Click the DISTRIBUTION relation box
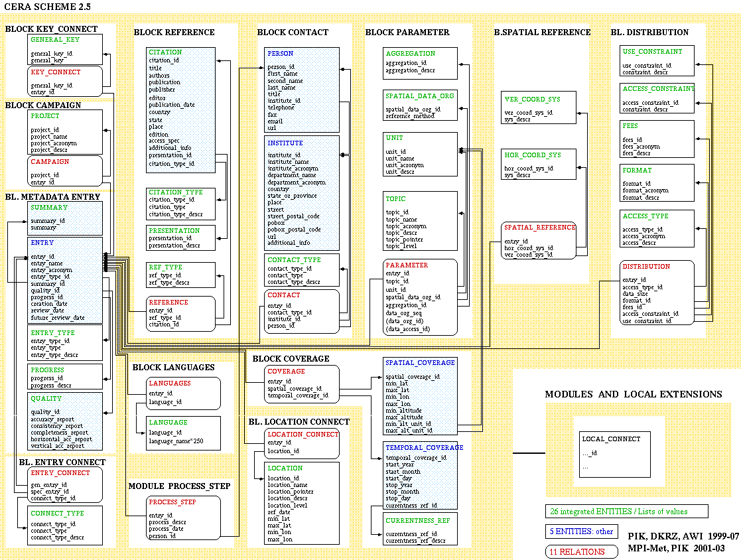Image resolution: width=741 pixels, height=560 pixels. [x=657, y=293]
